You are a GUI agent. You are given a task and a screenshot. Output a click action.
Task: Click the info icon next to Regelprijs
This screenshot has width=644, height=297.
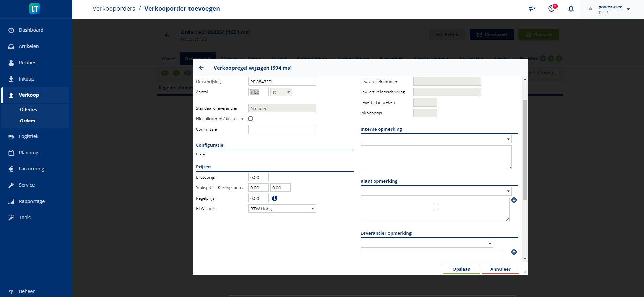coord(275,198)
